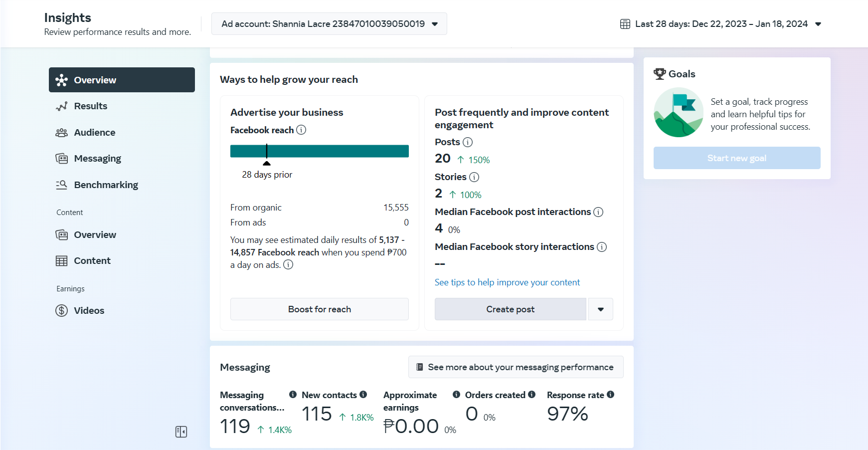868x450 pixels.
Task: Click the 1.8K% new contacts increase indicator
Action: [x=356, y=418]
